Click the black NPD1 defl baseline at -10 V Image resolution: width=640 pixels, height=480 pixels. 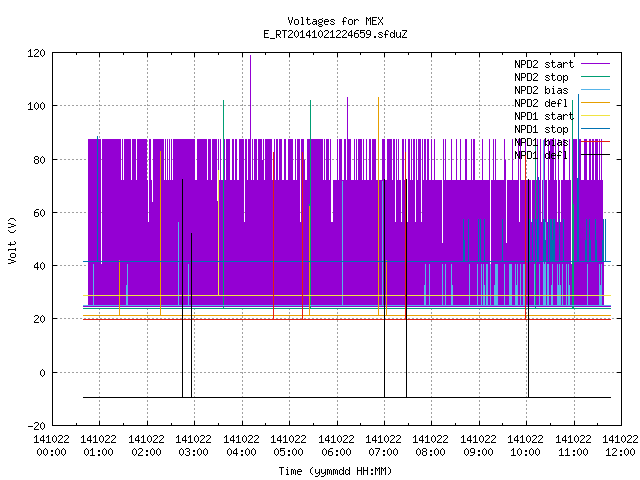click(347, 397)
